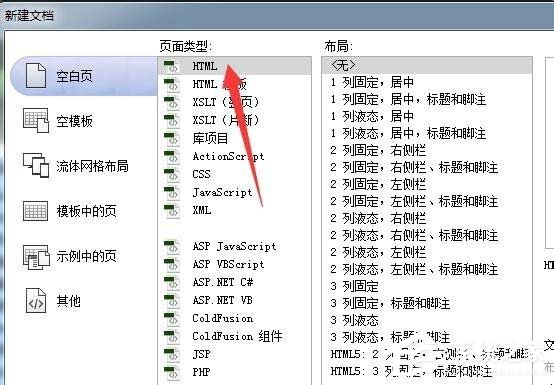Select HTML page type

[235, 66]
